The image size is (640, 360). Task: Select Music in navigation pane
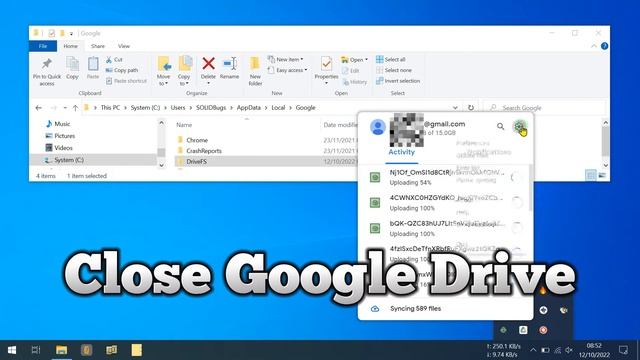58,124
